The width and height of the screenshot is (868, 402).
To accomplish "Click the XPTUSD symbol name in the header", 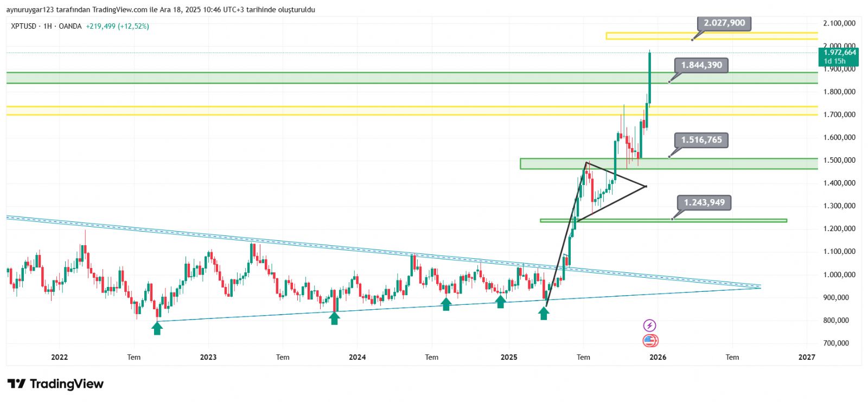I will [23, 26].
